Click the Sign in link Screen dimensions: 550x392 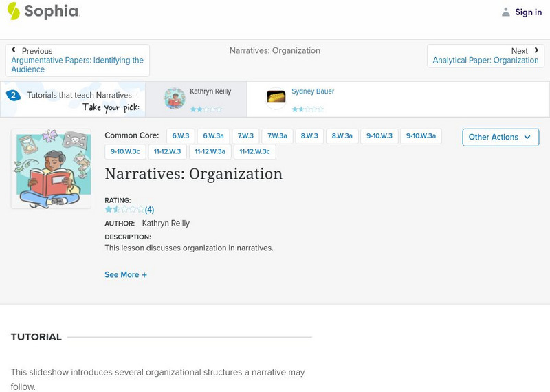pos(528,12)
